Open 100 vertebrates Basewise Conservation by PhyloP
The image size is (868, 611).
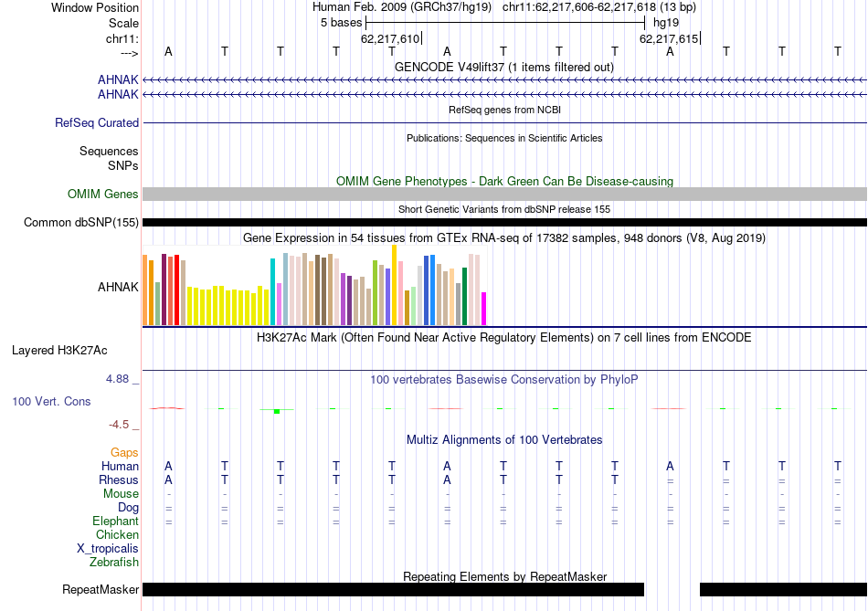pos(504,380)
